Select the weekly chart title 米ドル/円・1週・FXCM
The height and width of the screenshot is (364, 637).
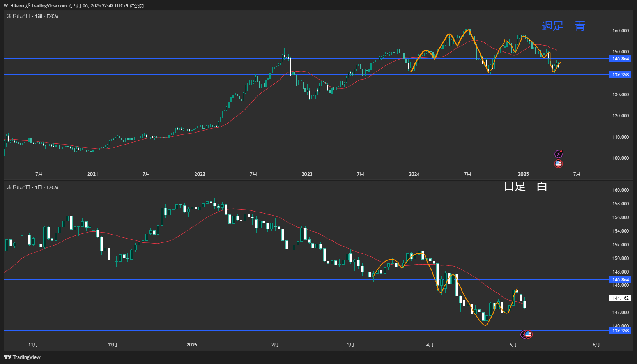pyautogui.click(x=32, y=16)
